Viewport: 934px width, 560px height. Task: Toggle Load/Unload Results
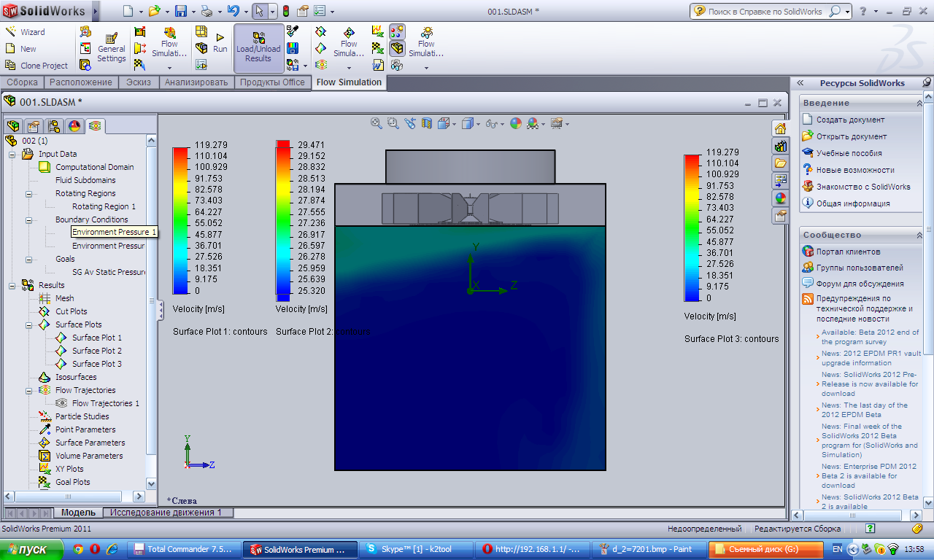pos(258,47)
